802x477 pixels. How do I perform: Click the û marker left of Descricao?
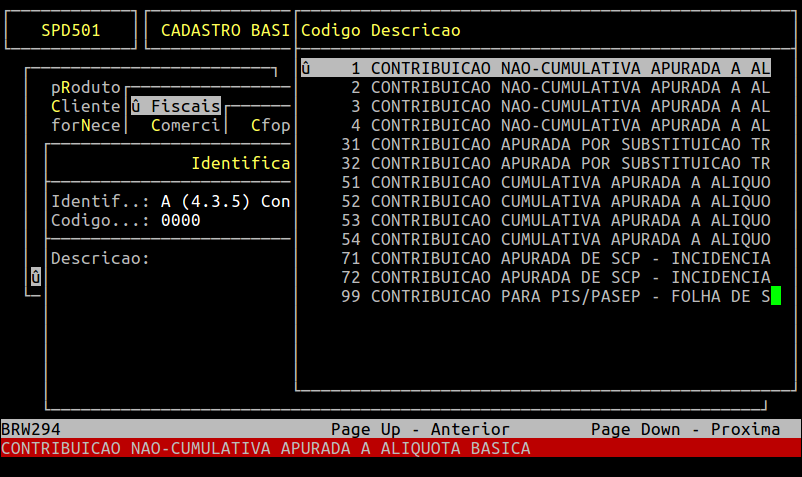pyautogui.click(x=35, y=276)
